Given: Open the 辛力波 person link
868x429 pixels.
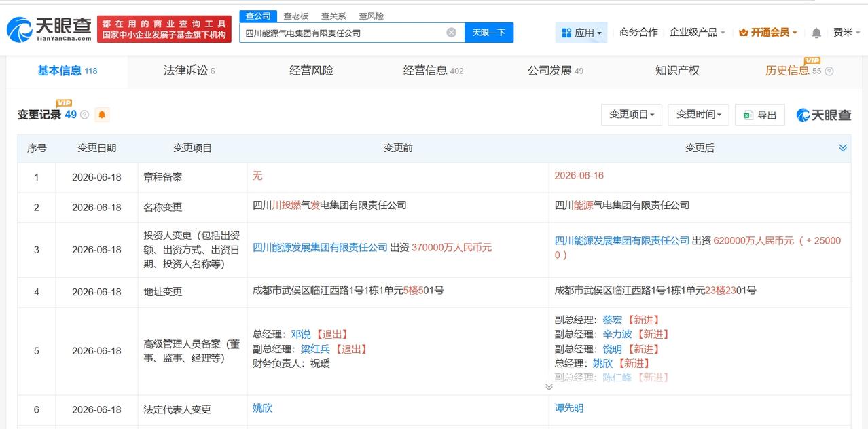Looking at the screenshot, I should 617,334.
